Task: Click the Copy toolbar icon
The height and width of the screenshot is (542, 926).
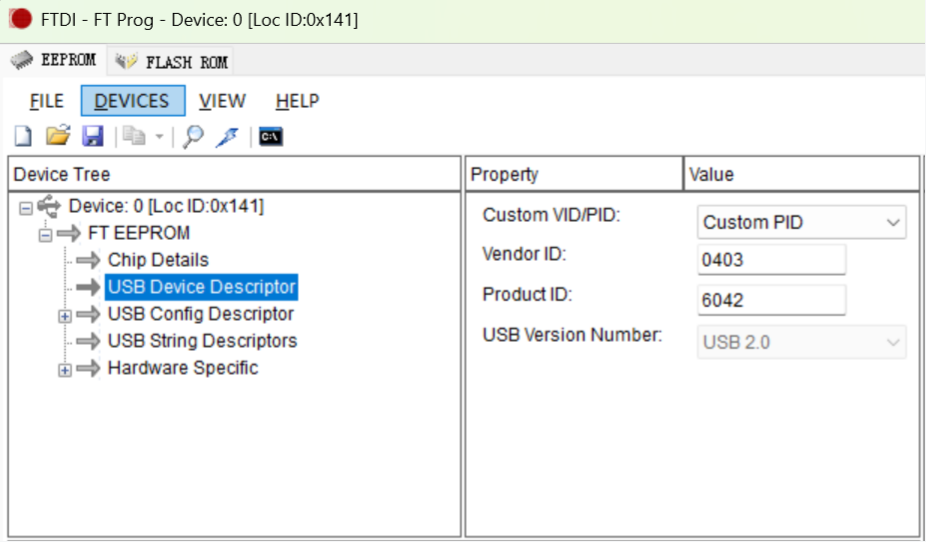Action: point(134,136)
